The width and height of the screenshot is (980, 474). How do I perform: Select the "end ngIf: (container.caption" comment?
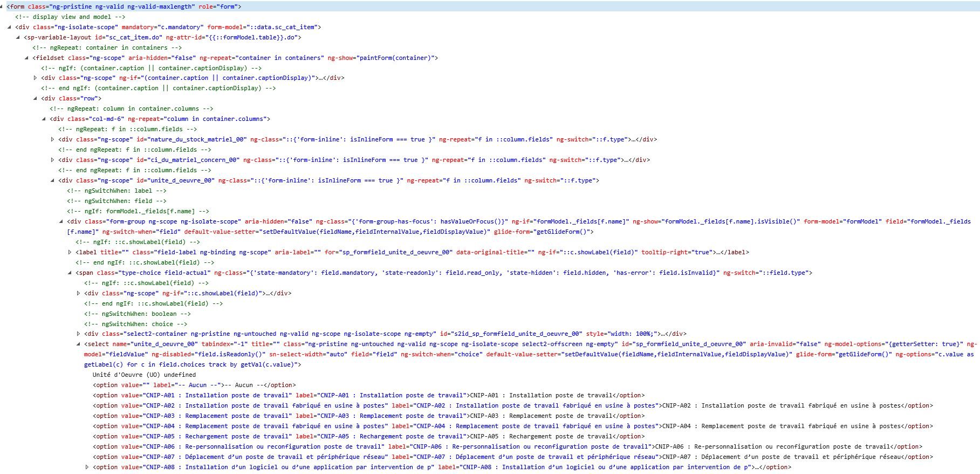(158, 88)
